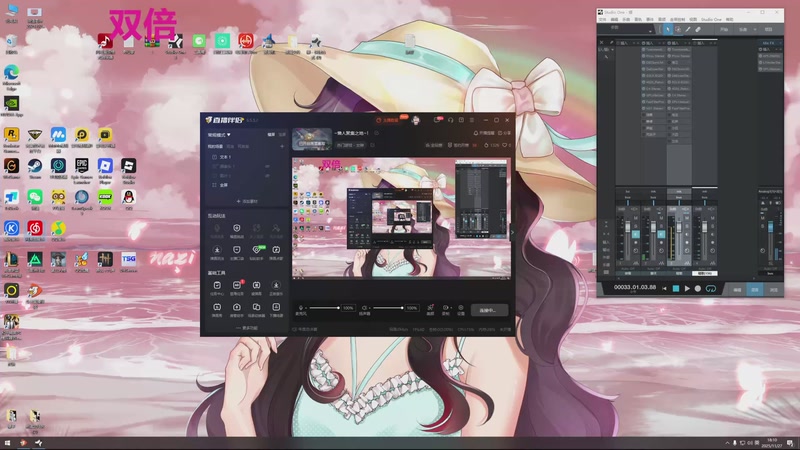Select the Range tool in Studio One toolbar

(678, 30)
